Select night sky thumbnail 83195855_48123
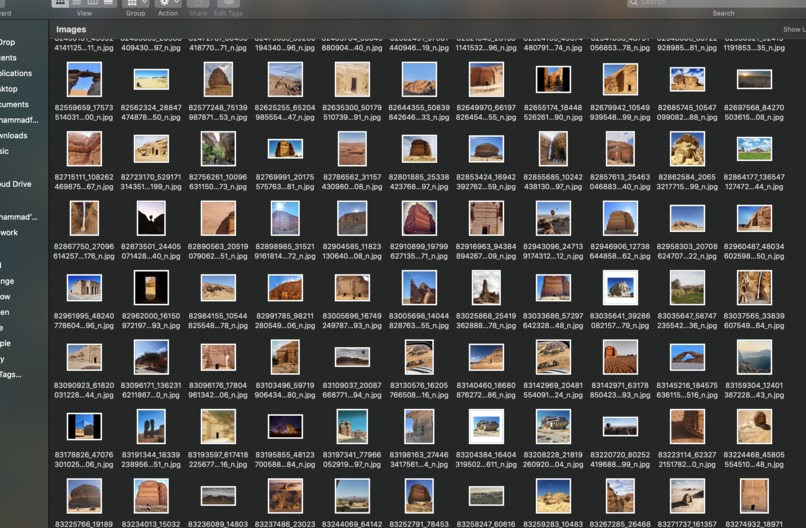The width and height of the screenshot is (806, 528). [x=285, y=426]
